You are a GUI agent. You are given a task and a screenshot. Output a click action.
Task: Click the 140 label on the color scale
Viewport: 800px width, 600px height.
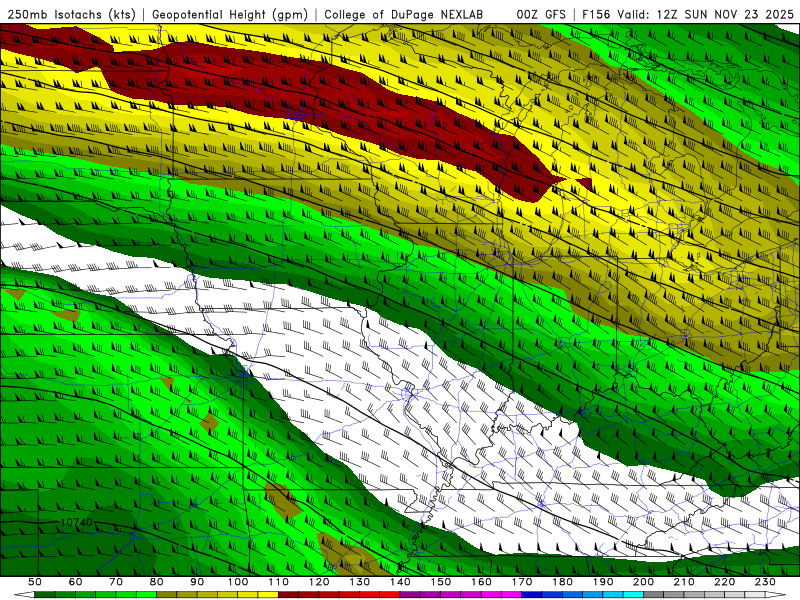point(400,582)
